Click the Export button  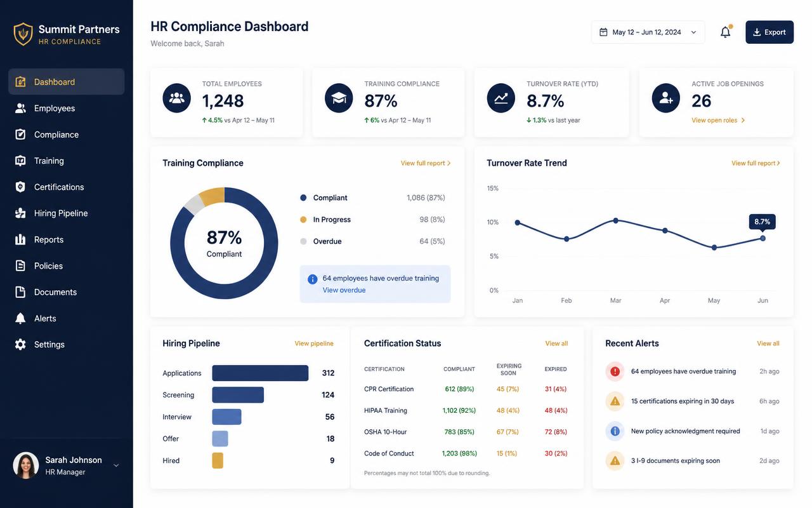(x=769, y=32)
